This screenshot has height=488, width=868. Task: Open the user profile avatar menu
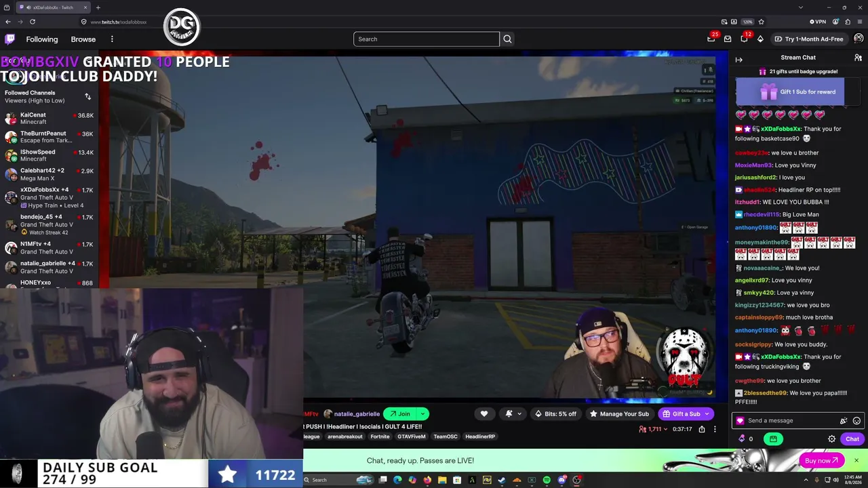pos(858,39)
